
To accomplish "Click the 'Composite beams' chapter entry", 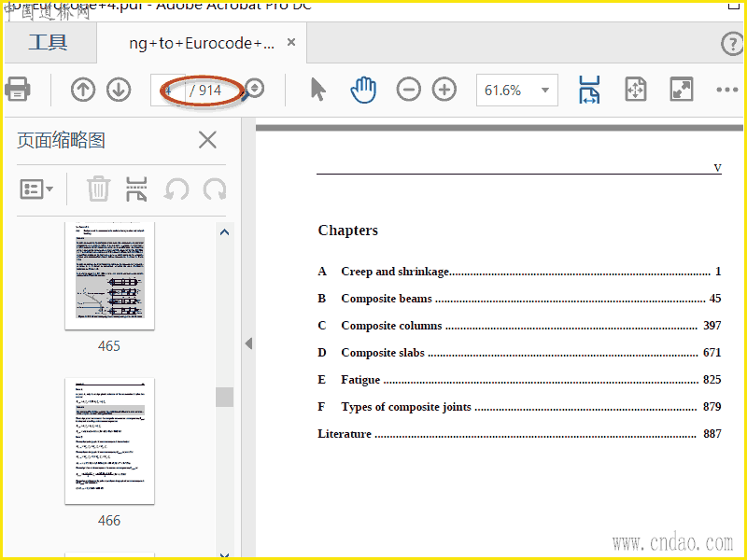I will pyautogui.click(x=520, y=299).
